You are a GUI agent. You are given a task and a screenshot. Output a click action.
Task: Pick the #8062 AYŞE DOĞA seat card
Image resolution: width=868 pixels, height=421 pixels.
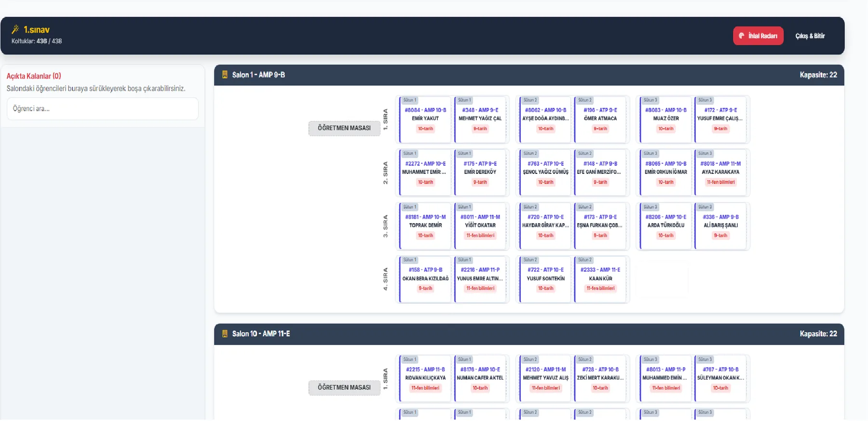[x=546, y=119]
